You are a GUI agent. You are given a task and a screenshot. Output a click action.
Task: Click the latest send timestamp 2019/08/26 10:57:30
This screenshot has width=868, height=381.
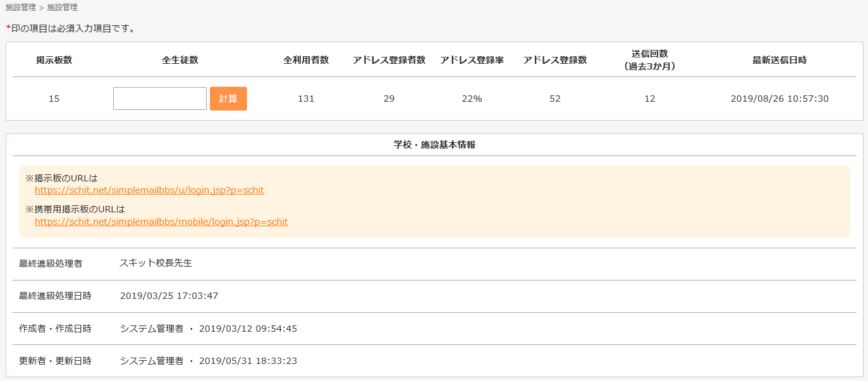click(x=779, y=99)
